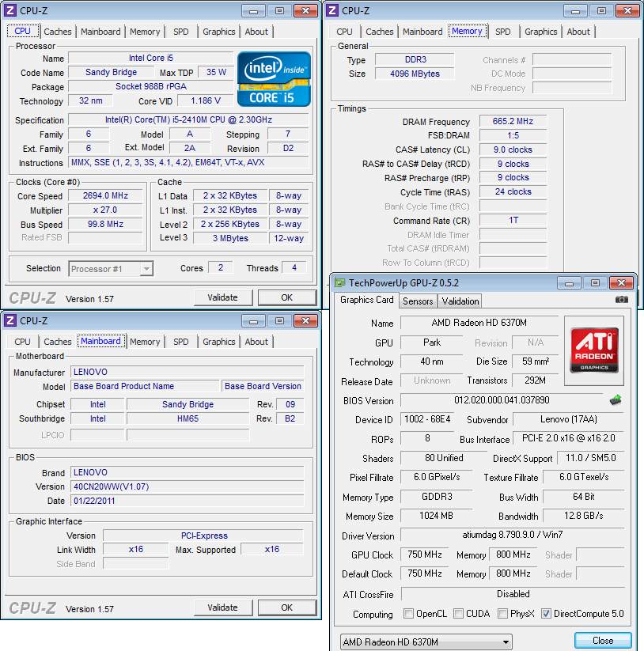Click the Validate button in CPU-Z
This screenshot has height=651, width=644.
pos(224,297)
